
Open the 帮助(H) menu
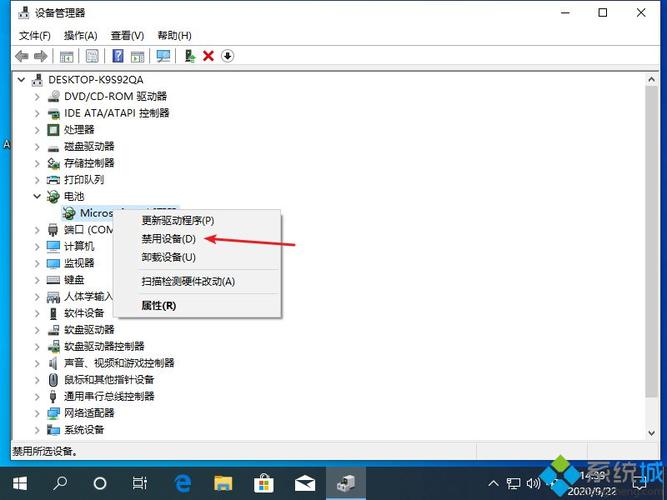(174, 36)
